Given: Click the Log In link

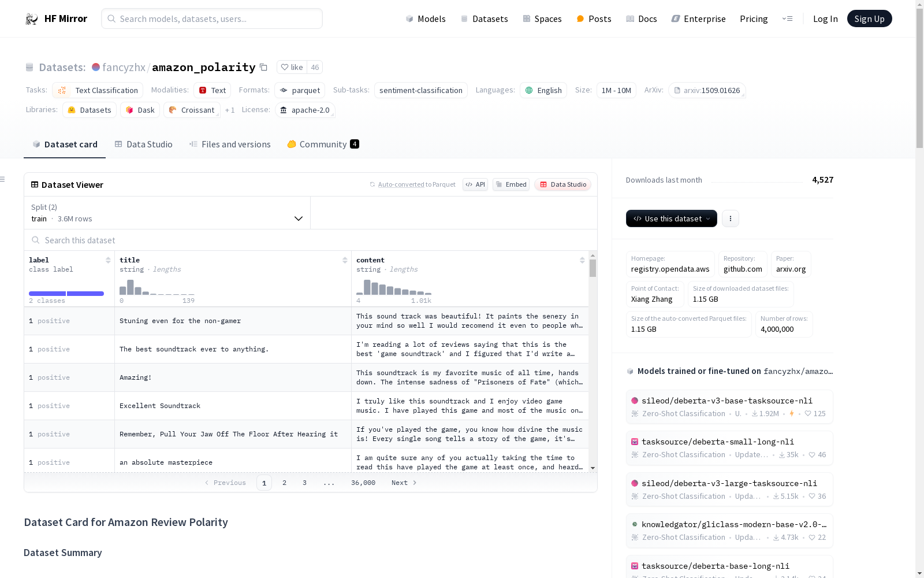Looking at the screenshot, I should pyautogui.click(x=825, y=19).
